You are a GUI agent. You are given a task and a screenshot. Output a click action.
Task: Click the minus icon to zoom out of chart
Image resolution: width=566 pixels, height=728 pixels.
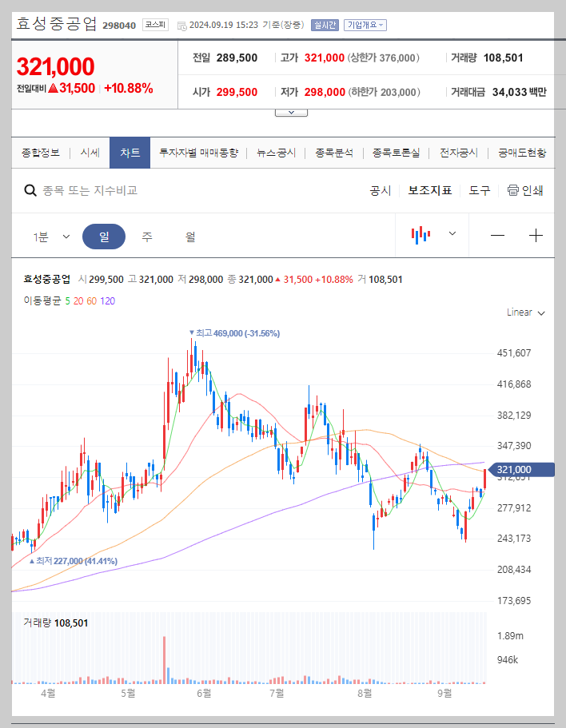point(497,234)
